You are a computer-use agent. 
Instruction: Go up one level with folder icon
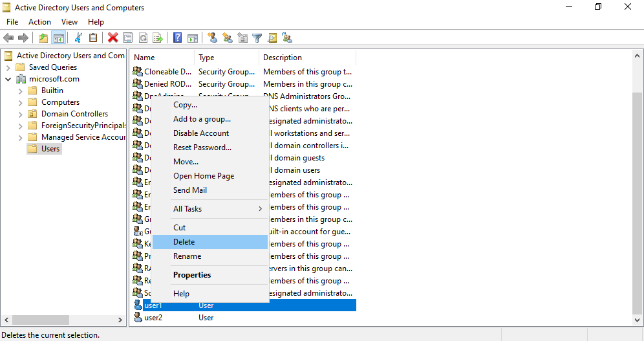coord(43,38)
